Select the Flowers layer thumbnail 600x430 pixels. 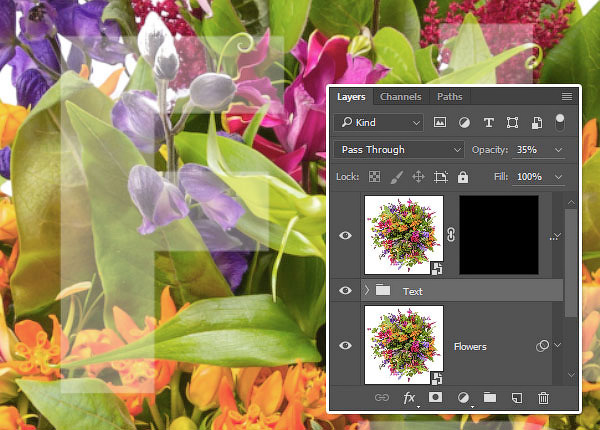404,345
